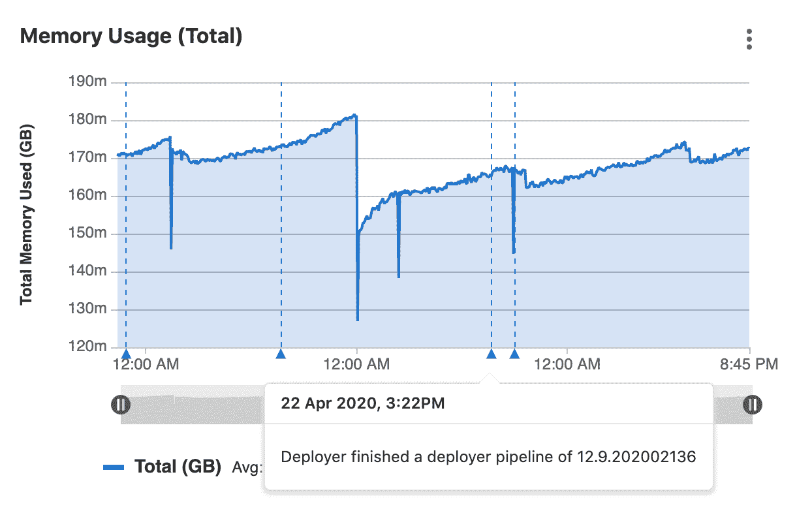
Task: Click the Total Memory Used (GB) axis title
Action: pos(26,215)
